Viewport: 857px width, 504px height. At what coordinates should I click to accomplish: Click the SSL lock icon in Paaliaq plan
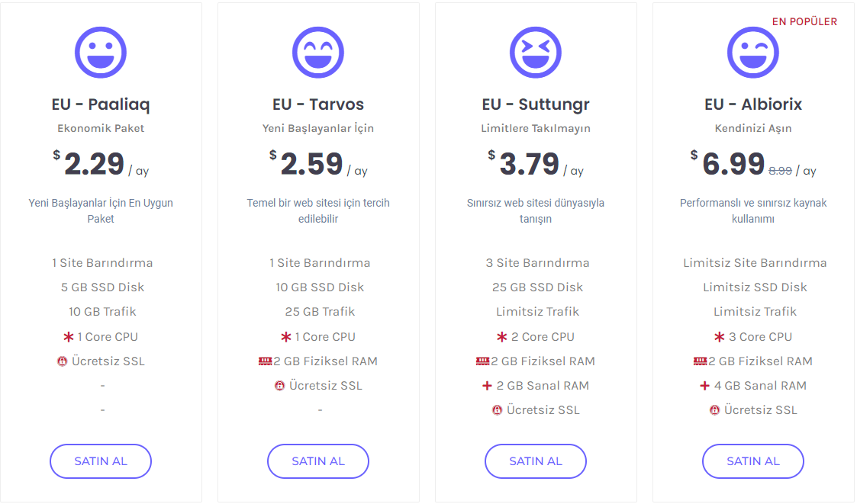click(x=63, y=361)
